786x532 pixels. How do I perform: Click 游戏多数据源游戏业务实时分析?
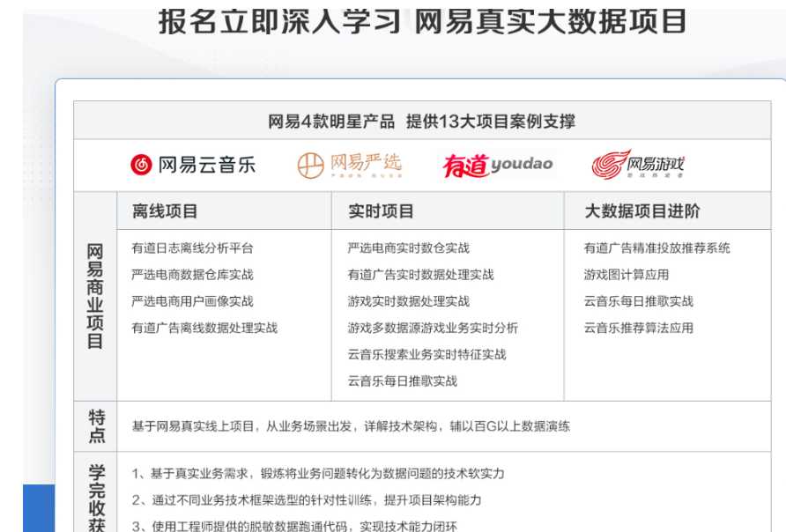pos(433,328)
